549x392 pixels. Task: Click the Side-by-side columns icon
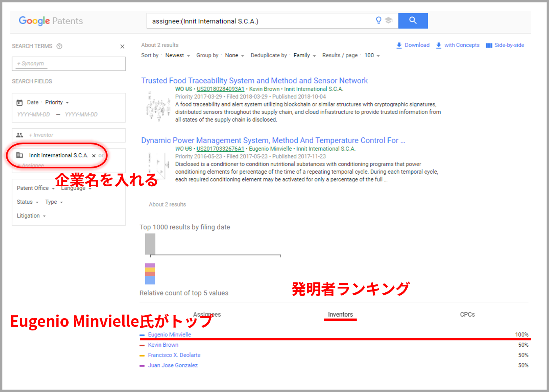coord(489,45)
